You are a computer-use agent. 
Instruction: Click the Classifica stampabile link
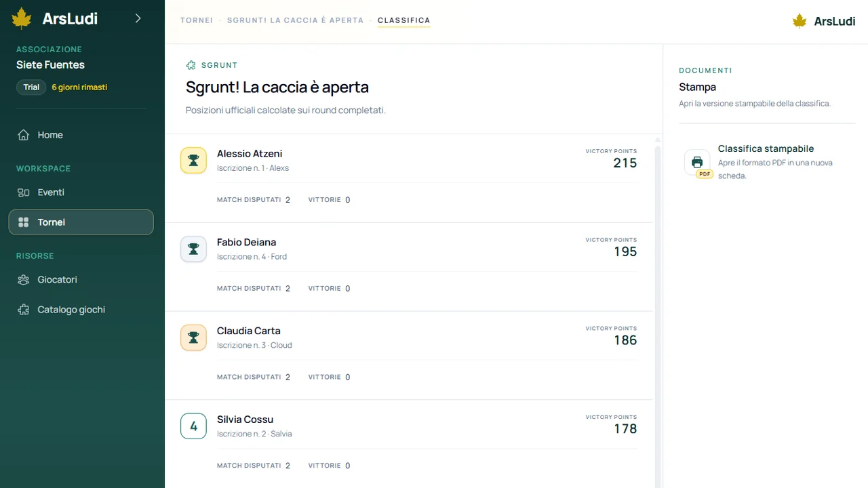(x=766, y=148)
